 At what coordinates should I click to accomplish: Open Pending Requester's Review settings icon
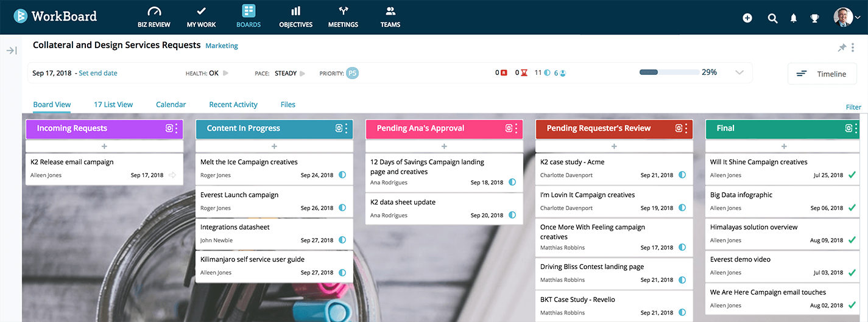point(679,128)
